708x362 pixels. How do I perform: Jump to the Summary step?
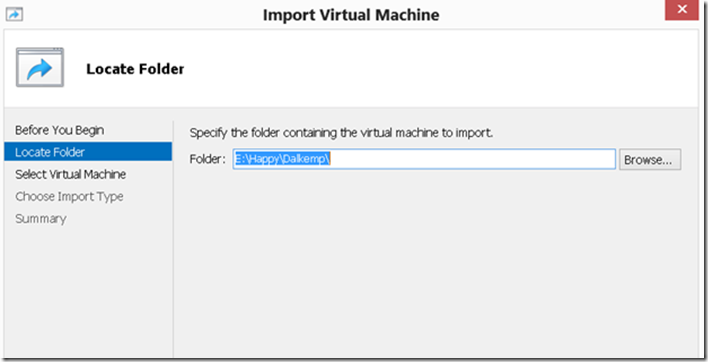click(41, 218)
